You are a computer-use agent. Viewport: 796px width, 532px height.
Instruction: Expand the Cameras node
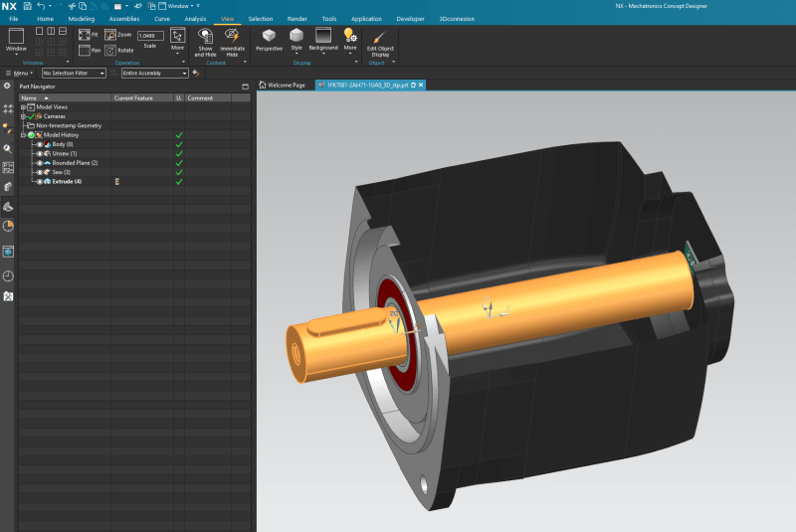click(x=23, y=116)
